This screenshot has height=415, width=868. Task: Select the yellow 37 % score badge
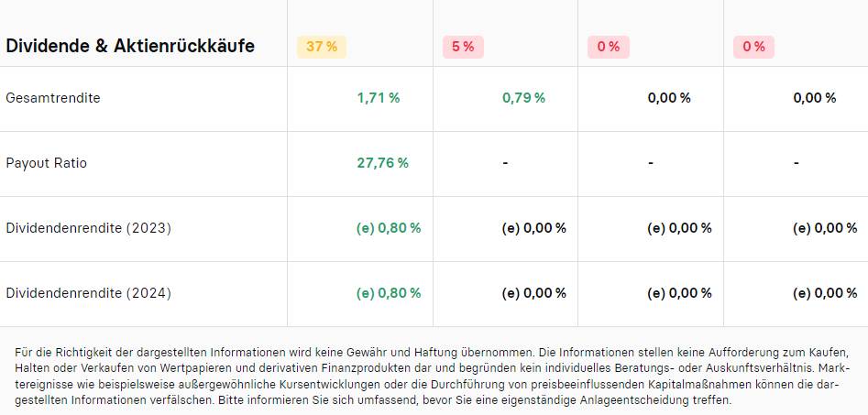[x=321, y=47]
